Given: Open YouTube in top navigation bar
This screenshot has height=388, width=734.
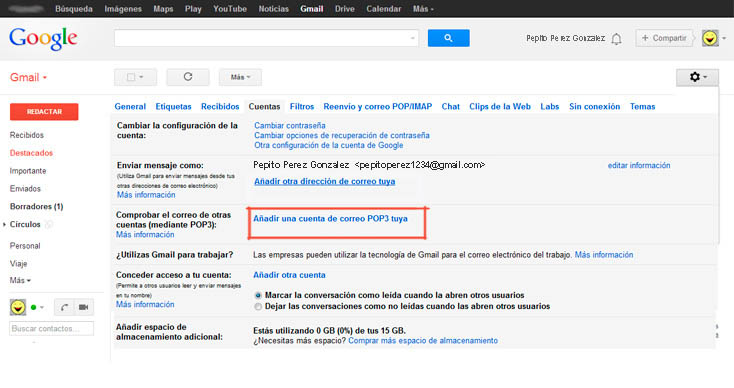Looking at the screenshot, I should point(230,8).
